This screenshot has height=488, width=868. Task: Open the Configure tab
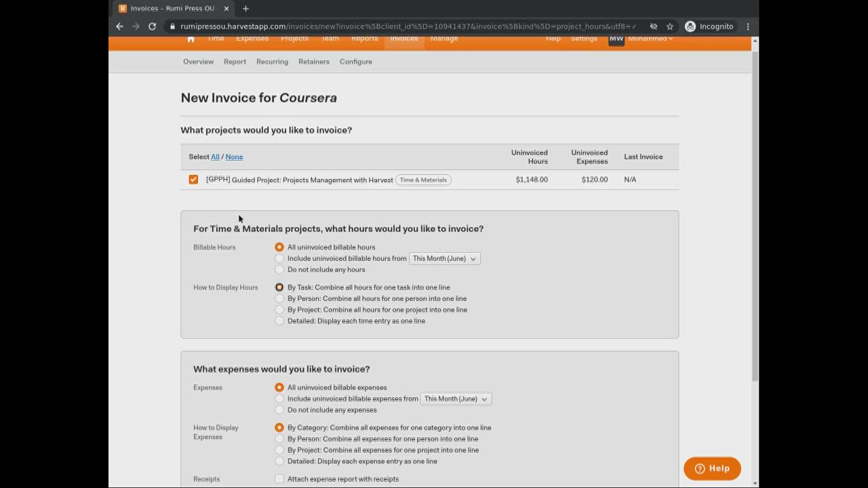point(356,62)
